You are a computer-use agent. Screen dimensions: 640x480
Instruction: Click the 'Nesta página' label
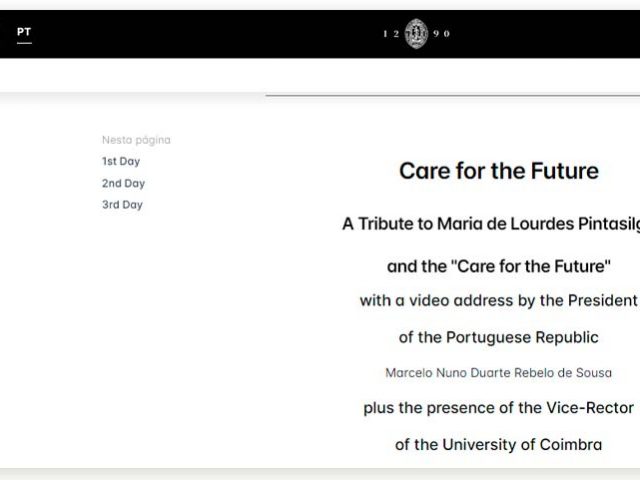(x=136, y=140)
